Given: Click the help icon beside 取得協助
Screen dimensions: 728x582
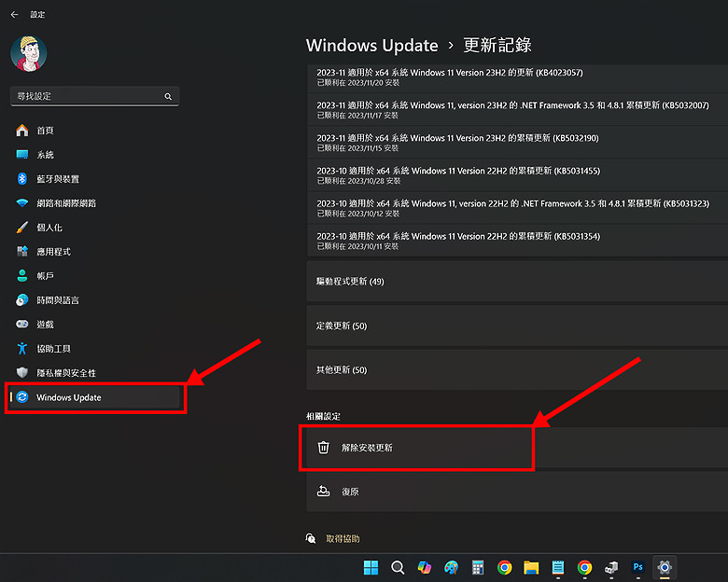Looking at the screenshot, I should (311, 538).
